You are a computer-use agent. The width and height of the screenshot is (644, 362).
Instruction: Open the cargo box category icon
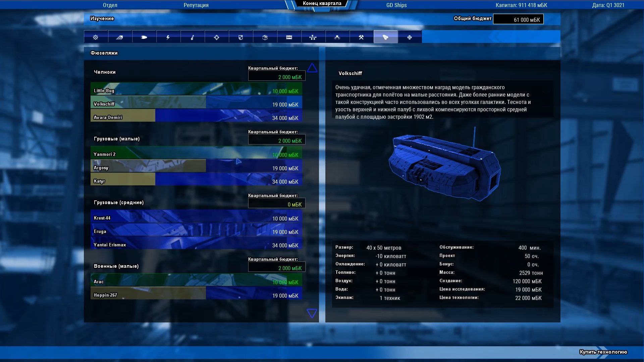[265, 37]
